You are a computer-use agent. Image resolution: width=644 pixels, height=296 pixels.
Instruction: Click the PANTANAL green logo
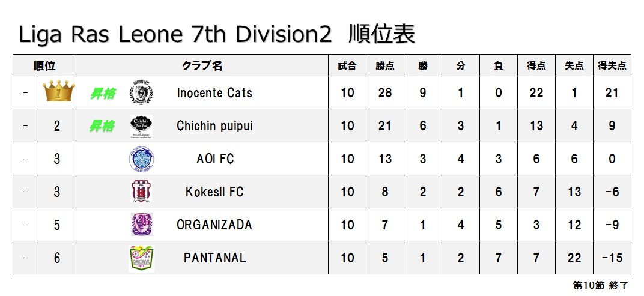(x=141, y=259)
